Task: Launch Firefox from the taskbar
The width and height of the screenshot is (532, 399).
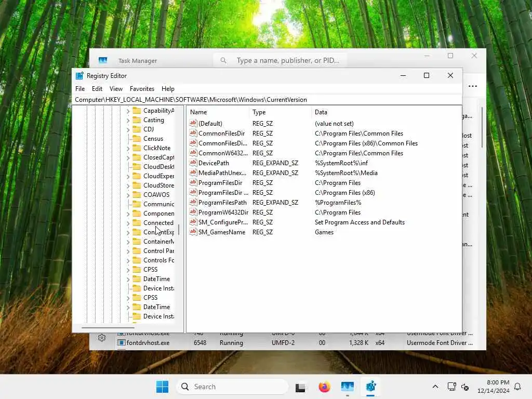Action: click(x=324, y=387)
